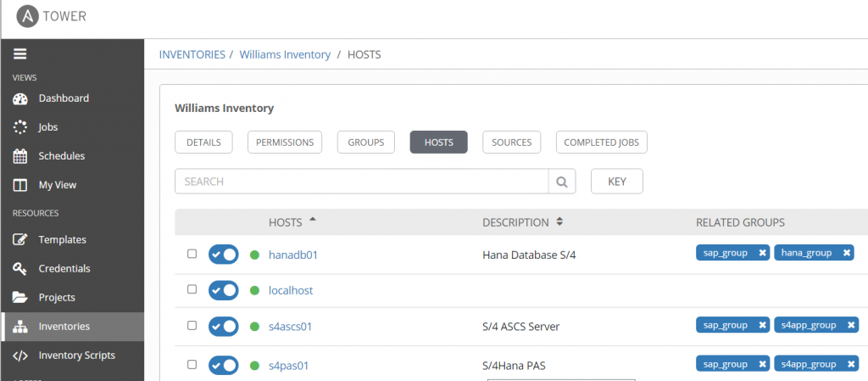Click the Inventory Scripts code icon
This screenshot has width=868, height=381.
(20, 356)
